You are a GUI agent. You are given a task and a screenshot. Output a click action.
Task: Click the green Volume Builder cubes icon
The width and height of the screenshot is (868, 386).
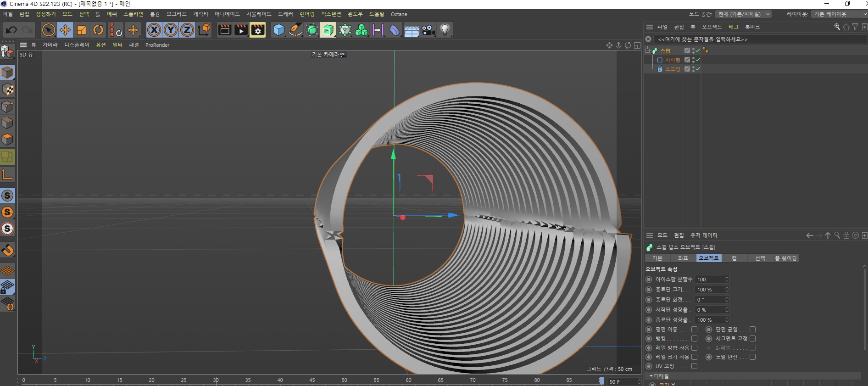362,30
